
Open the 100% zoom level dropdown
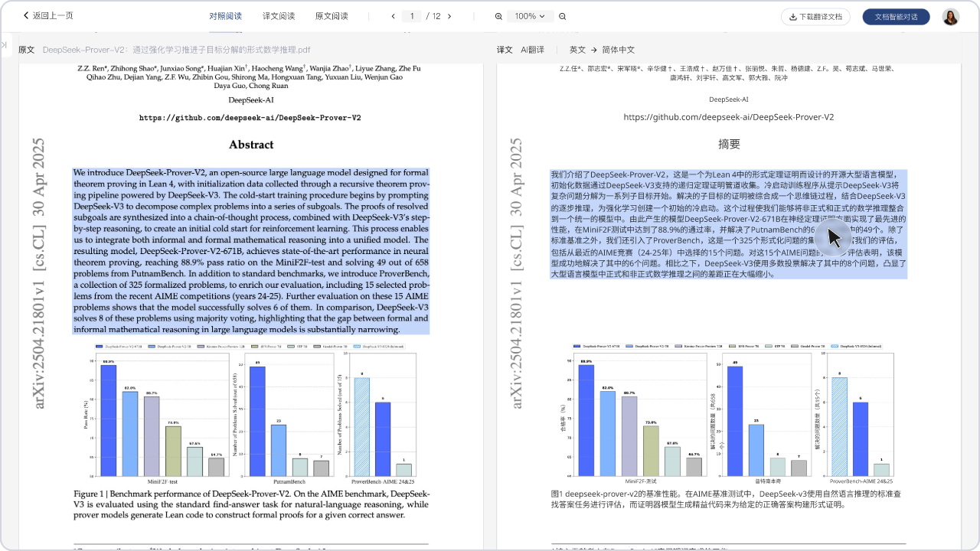[x=530, y=16]
